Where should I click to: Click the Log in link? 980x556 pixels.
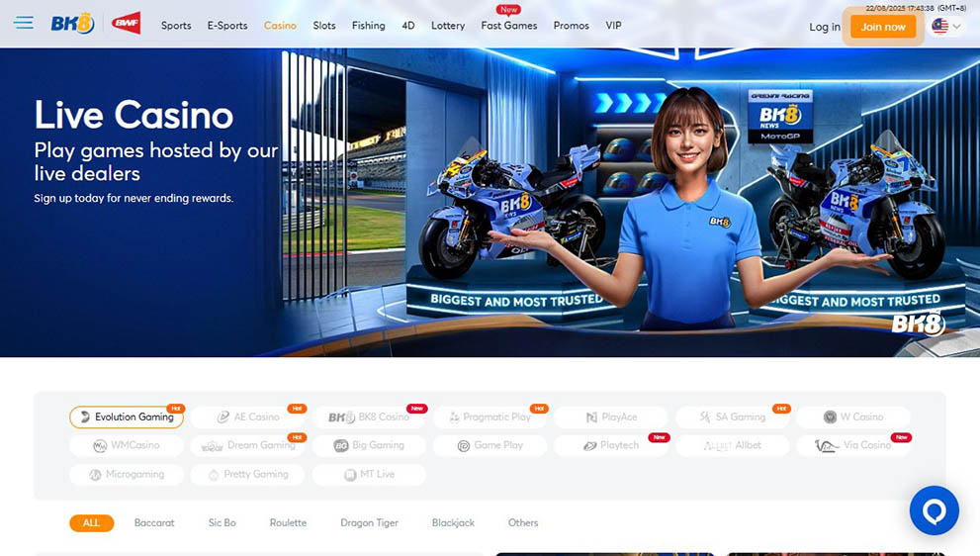tap(824, 27)
